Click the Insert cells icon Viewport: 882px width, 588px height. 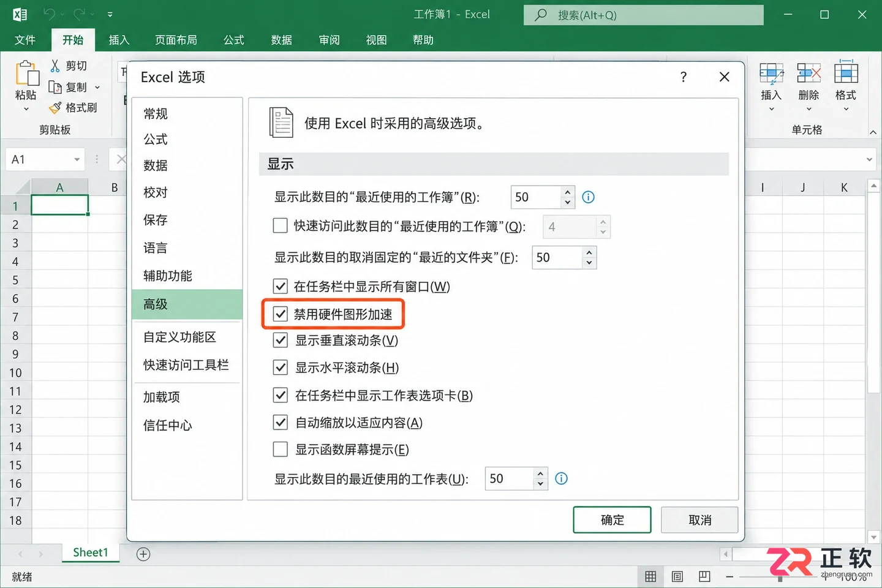point(771,73)
